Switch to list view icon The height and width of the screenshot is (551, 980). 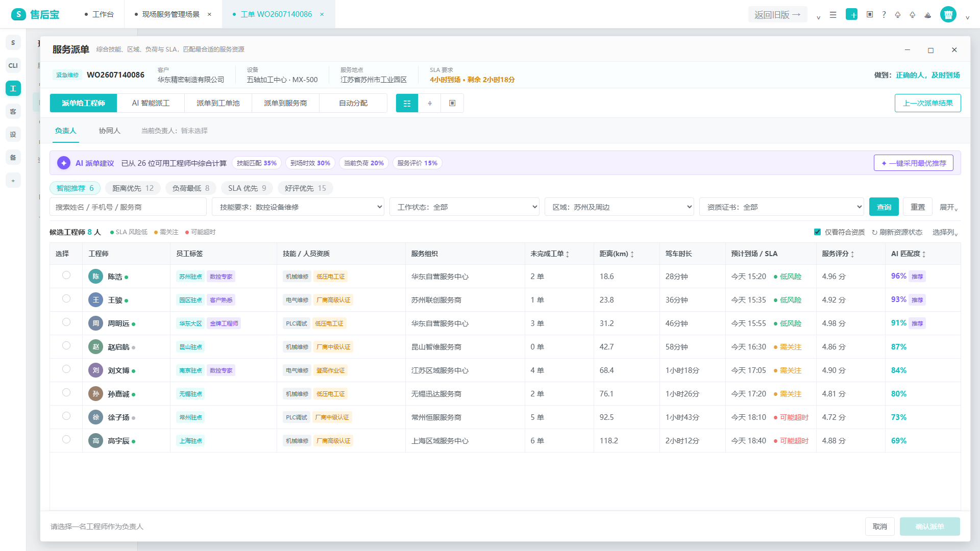click(x=407, y=103)
